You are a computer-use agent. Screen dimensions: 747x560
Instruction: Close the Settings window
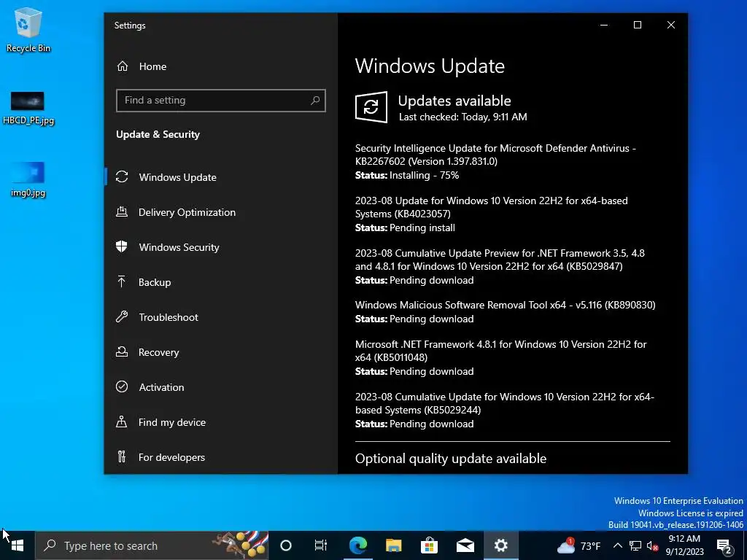(671, 25)
